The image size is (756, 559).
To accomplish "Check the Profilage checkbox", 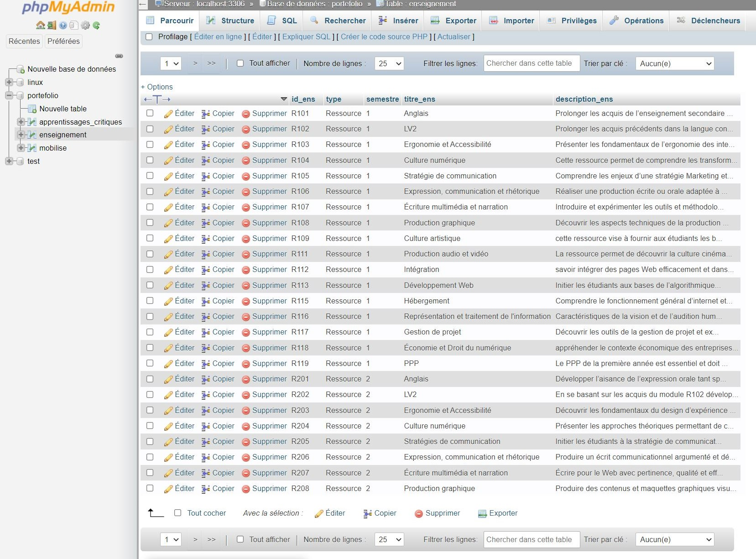I will (x=149, y=37).
